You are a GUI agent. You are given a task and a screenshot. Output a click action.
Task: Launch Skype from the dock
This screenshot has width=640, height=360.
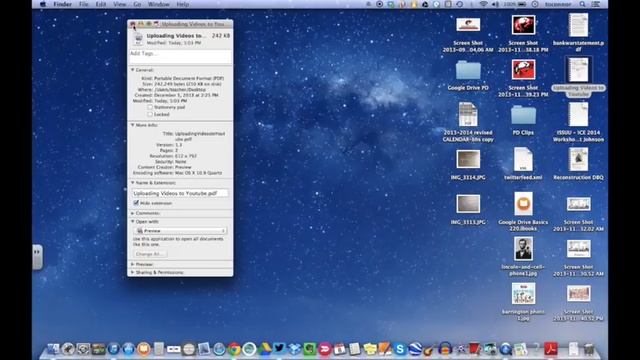click(400, 349)
